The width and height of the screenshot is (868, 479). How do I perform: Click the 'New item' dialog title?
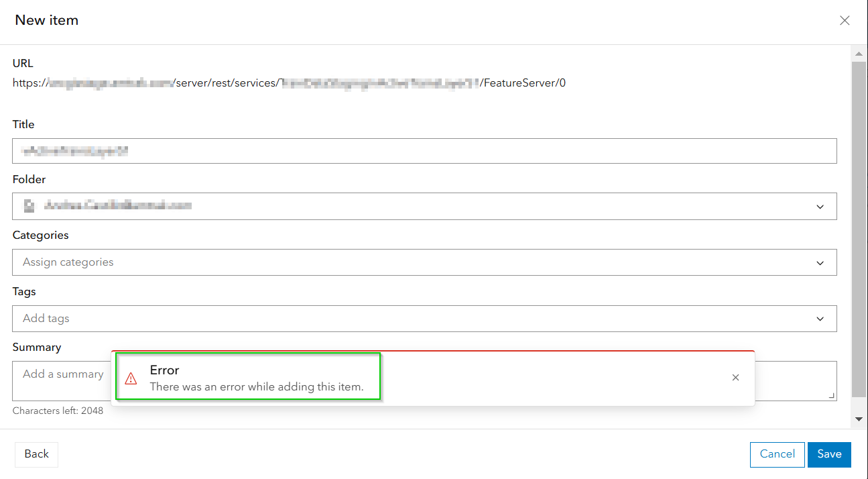[47, 20]
